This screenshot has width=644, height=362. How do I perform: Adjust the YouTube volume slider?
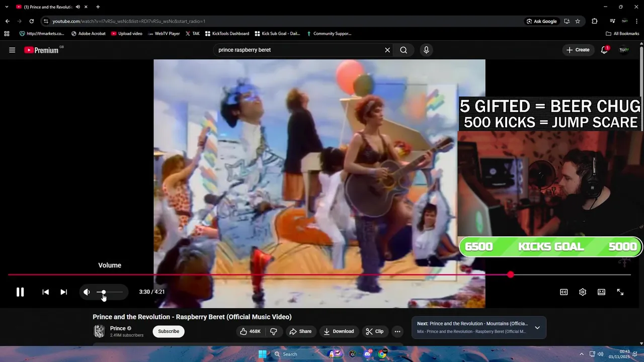pos(109,292)
